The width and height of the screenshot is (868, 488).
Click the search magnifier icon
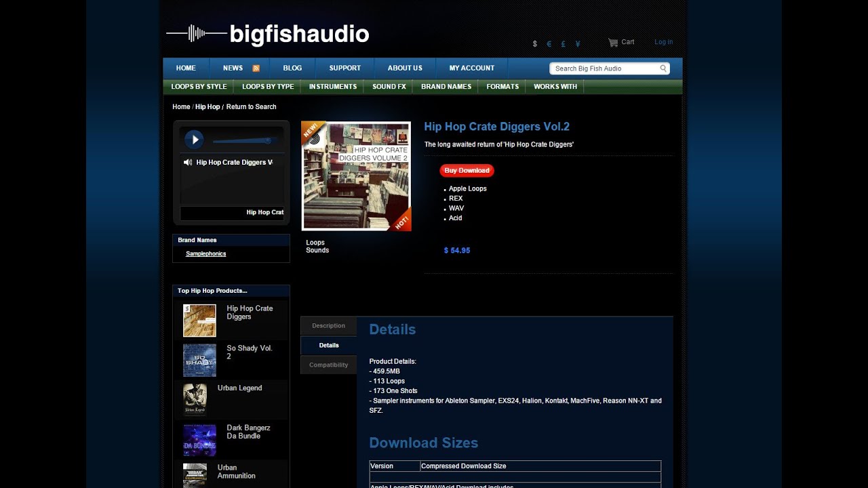[x=663, y=68]
